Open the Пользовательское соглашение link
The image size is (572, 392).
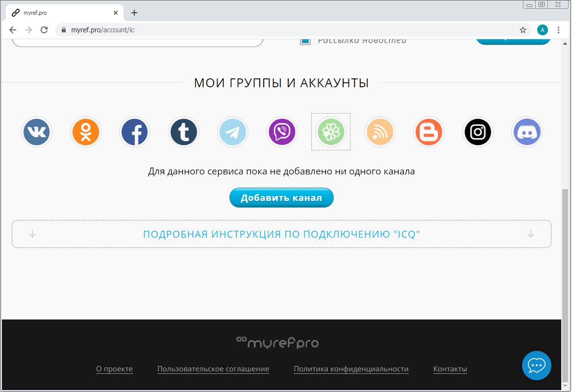click(x=213, y=369)
